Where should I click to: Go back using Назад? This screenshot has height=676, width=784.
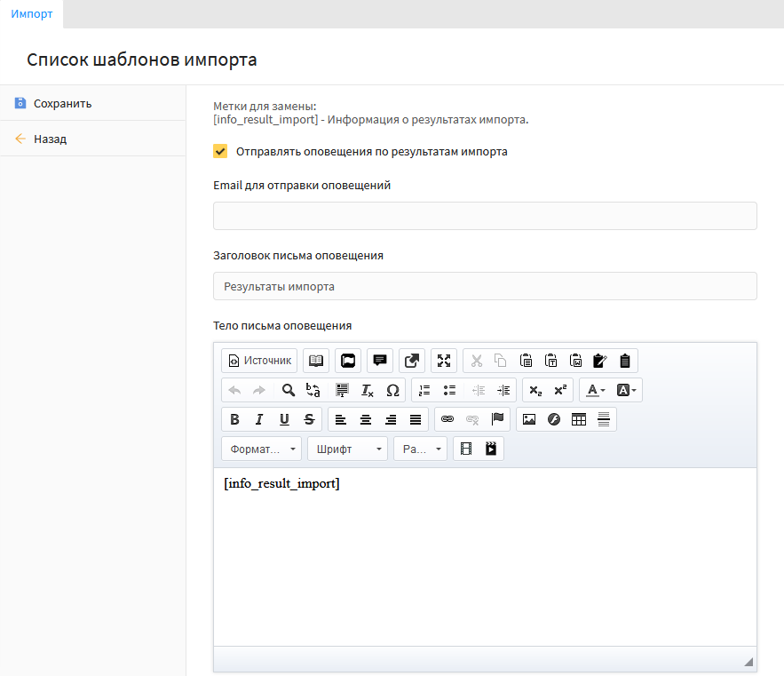(50, 139)
